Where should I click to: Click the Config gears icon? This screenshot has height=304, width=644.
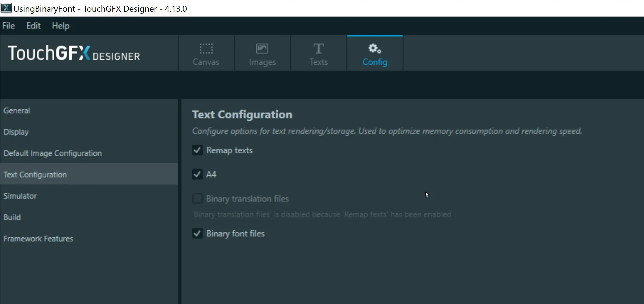point(375,49)
